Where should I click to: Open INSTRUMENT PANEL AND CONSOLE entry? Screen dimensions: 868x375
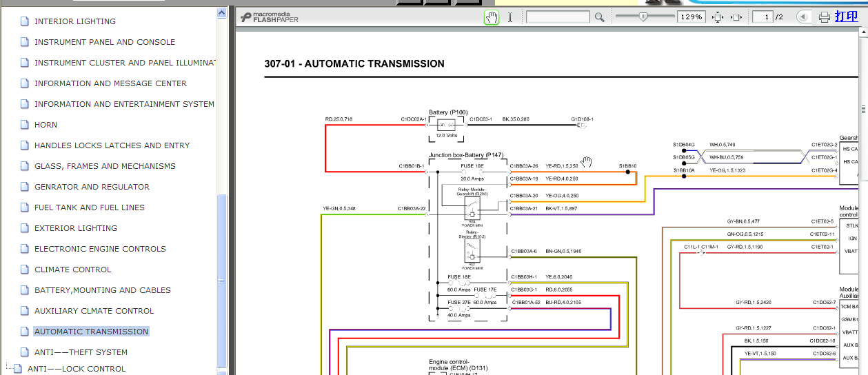click(105, 42)
